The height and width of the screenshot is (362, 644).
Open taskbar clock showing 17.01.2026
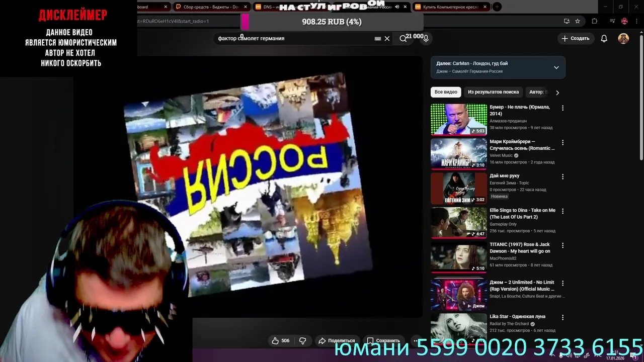(615, 355)
